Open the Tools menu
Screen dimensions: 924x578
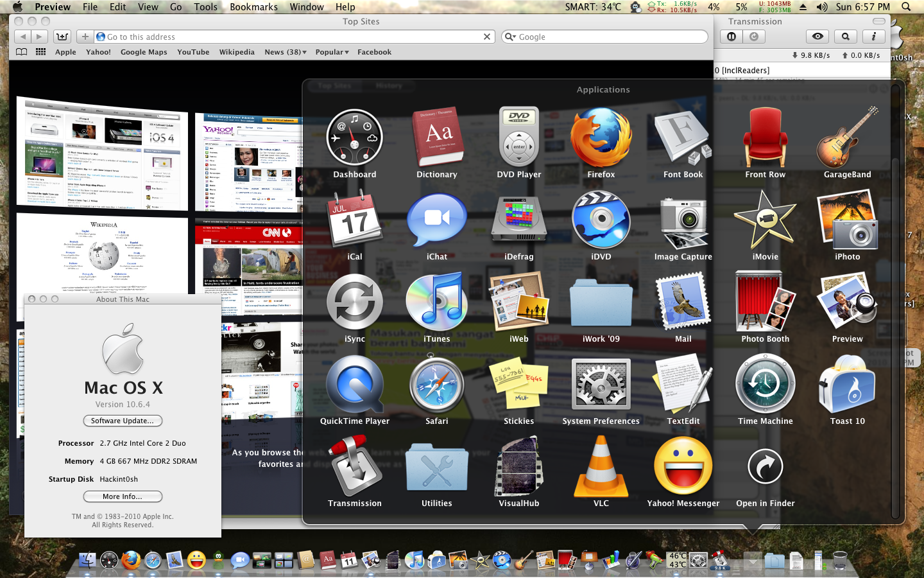pyautogui.click(x=206, y=7)
